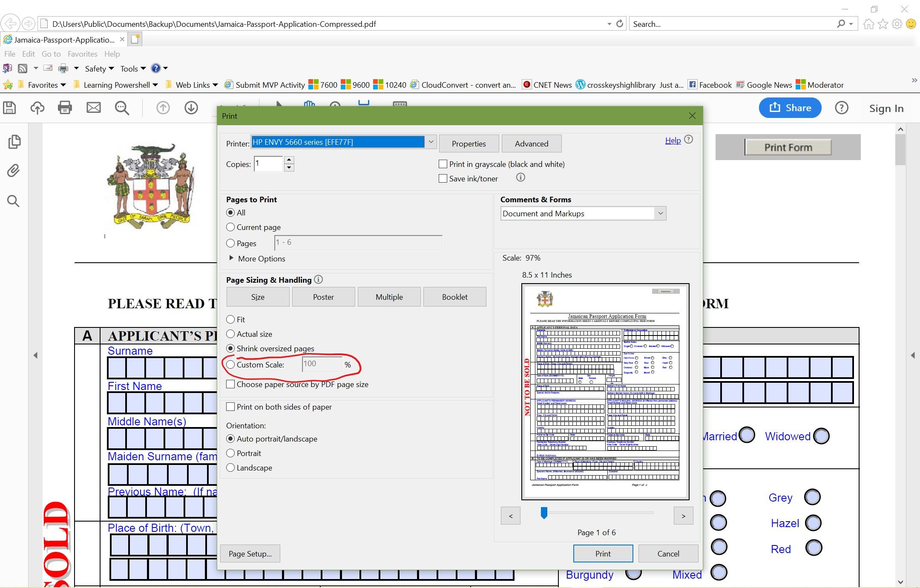Open the Favorites menu in menu bar
The image size is (920, 588).
[82, 54]
